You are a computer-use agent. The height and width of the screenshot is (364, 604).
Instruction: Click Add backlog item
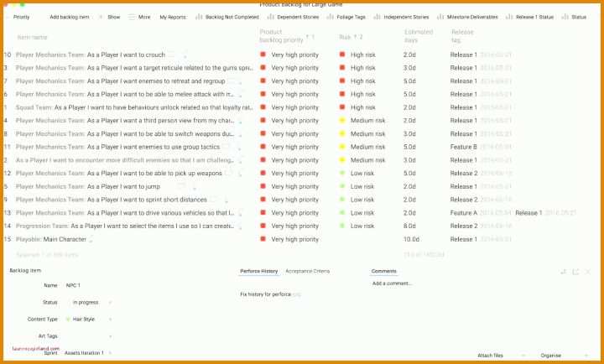click(x=70, y=17)
